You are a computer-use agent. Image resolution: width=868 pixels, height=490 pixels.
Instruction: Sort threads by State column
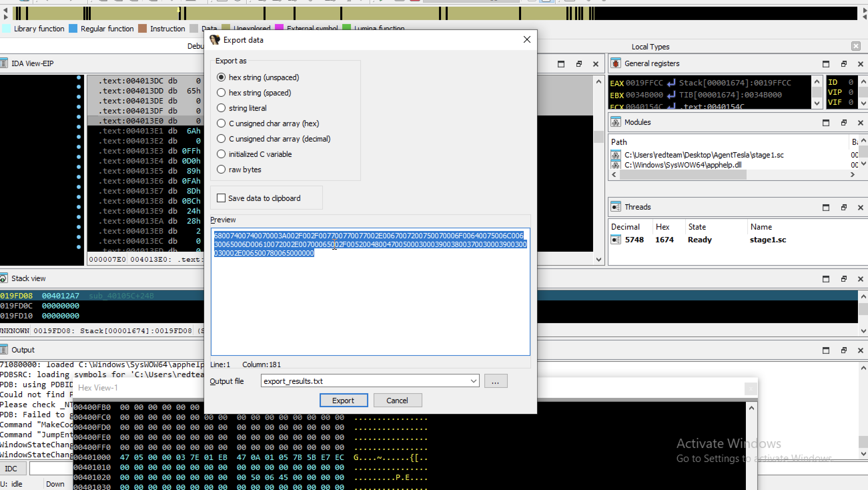click(x=697, y=227)
